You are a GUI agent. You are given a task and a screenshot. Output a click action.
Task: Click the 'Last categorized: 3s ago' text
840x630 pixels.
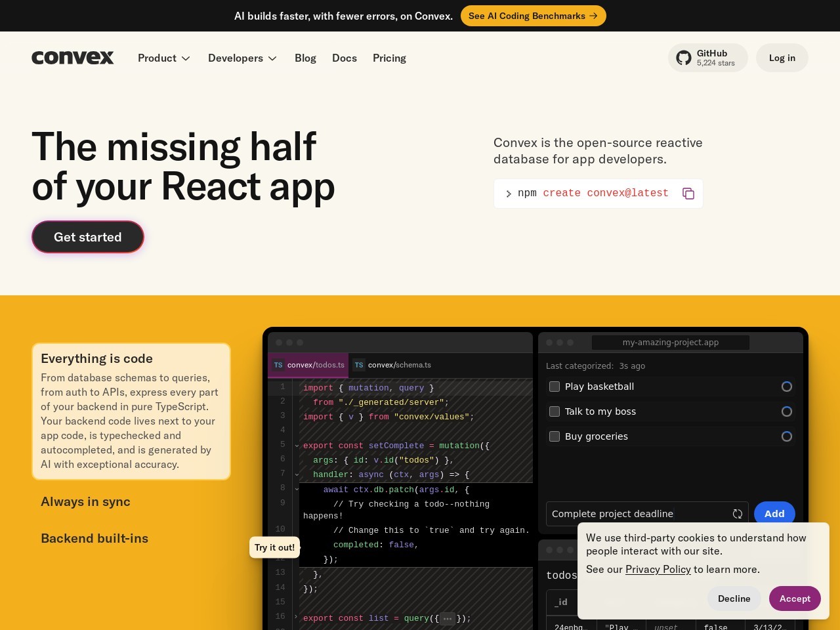click(x=595, y=366)
